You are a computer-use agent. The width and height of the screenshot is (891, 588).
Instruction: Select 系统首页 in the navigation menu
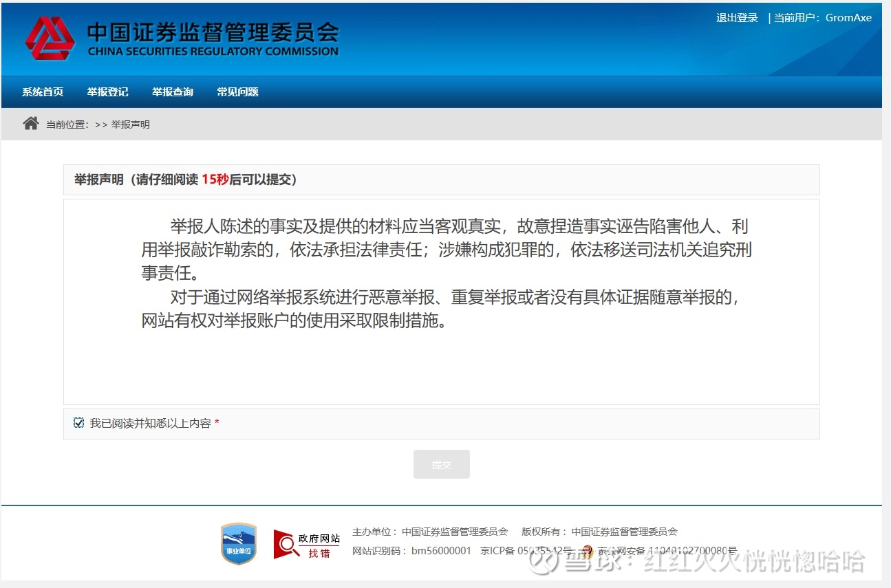(42, 91)
